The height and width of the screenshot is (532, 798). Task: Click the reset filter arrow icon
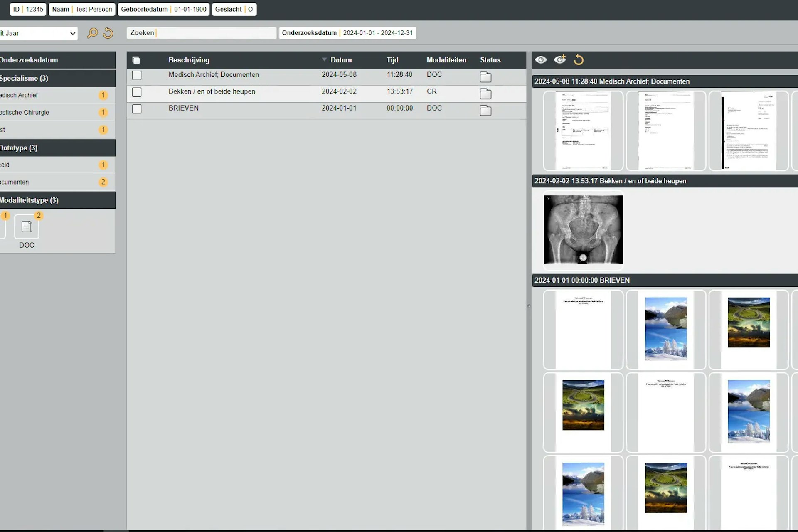tap(108, 33)
